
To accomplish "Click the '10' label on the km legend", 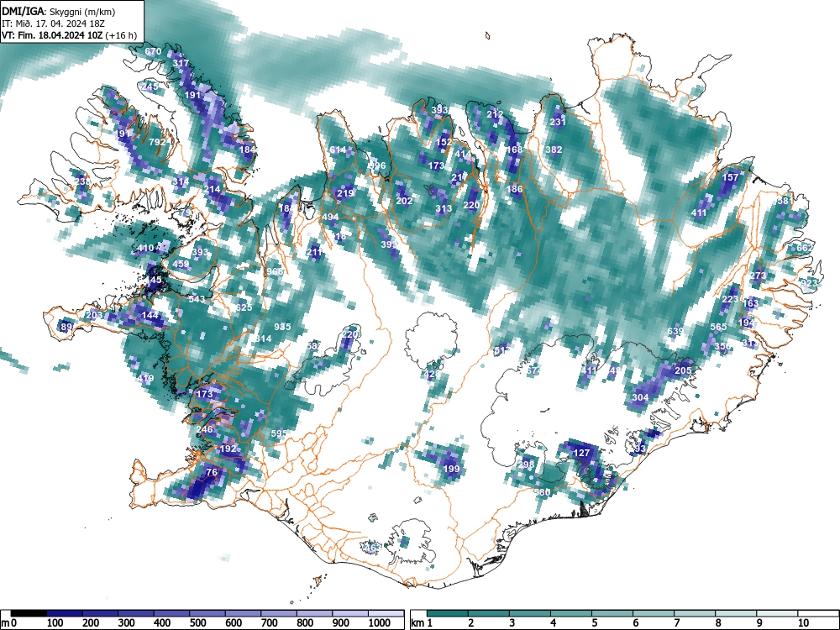I will pos(803,623).
